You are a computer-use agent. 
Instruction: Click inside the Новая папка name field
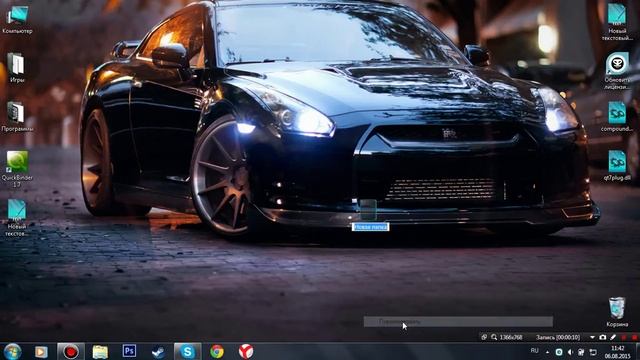click(370, 227)
